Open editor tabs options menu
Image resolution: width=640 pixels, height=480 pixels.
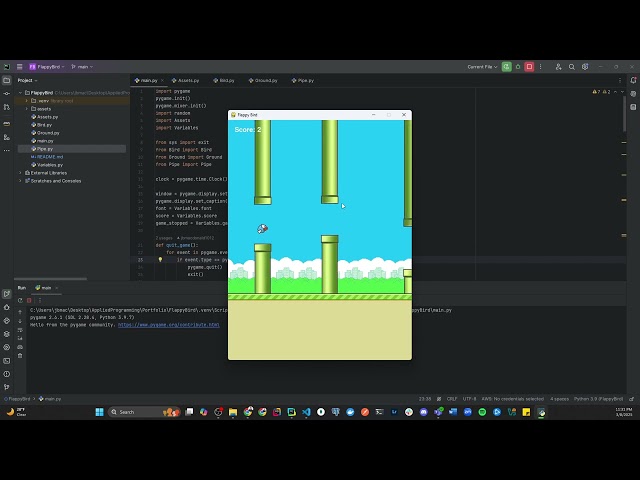tap(620, 80)
